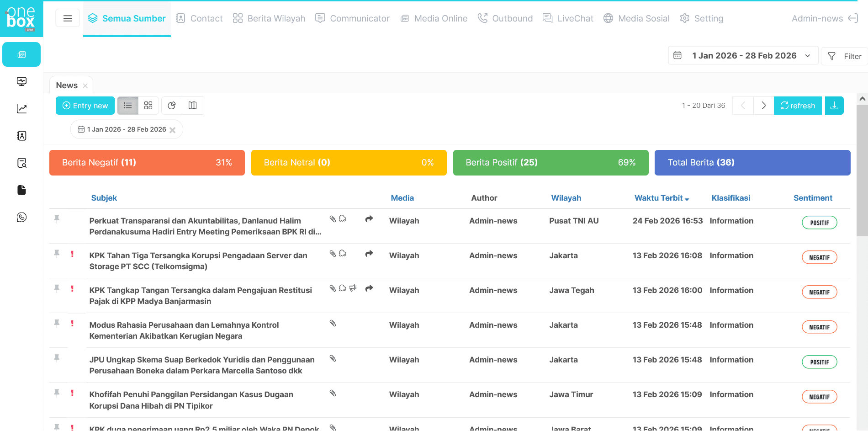868x431 pixels.
Task: Click the Total Berita card
Action: click(752, 163)
